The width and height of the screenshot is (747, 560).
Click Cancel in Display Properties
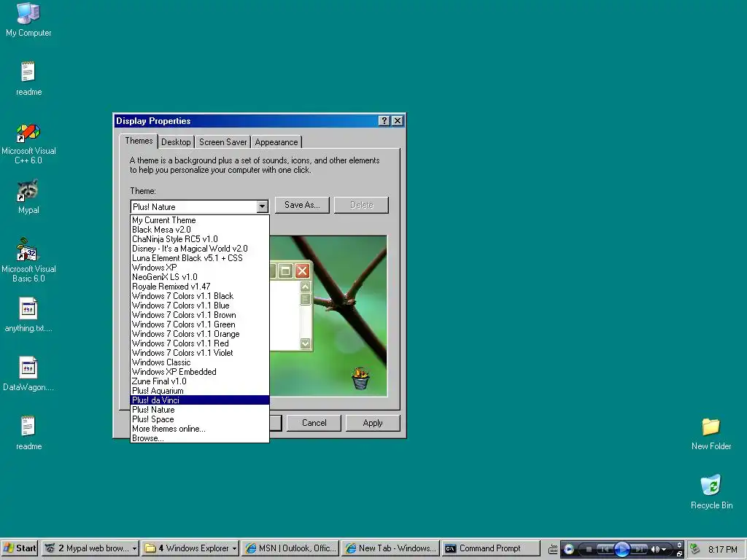[314, 423]
